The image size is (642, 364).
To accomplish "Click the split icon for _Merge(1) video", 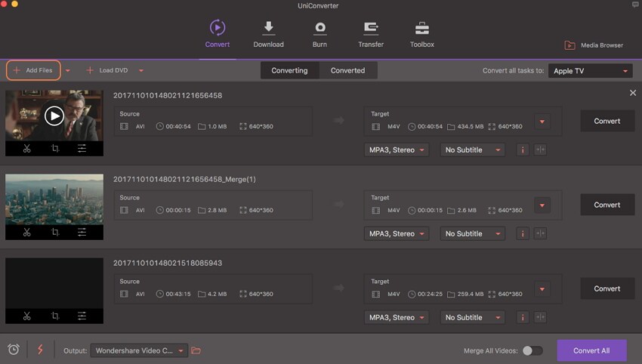I will coord(541,234).
